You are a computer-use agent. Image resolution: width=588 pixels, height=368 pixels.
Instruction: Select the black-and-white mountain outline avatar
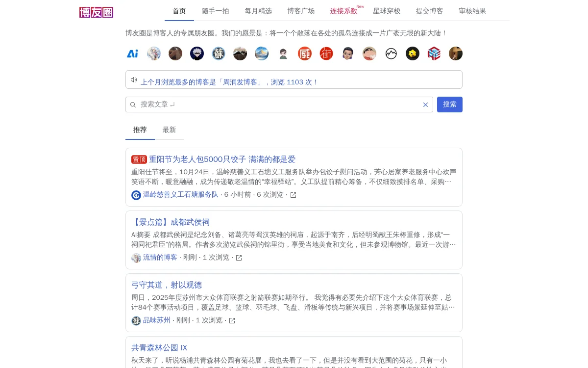[391, 53]
